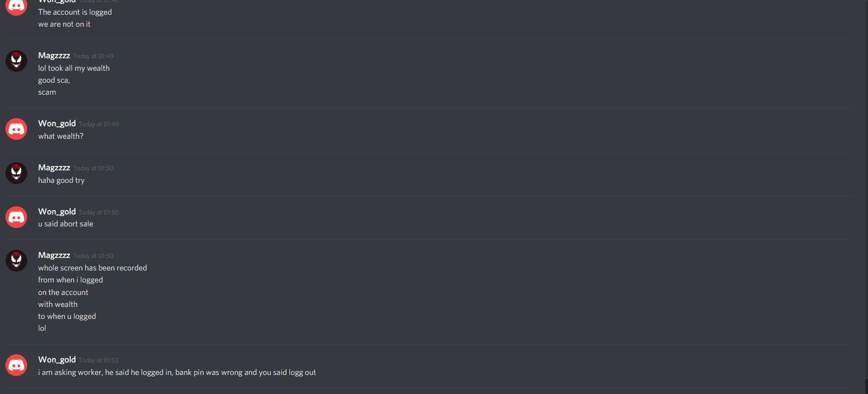Click Magzzzz avatar beside 'lol took all my wealth'
Screen dimensions: 868x394
16,61
